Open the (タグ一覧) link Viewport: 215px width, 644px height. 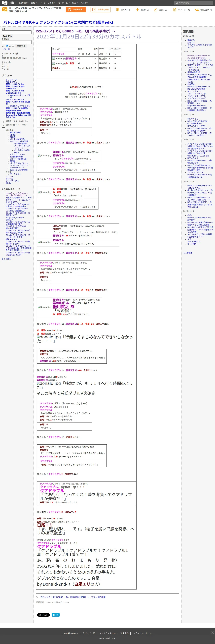(x=6, y=49)
